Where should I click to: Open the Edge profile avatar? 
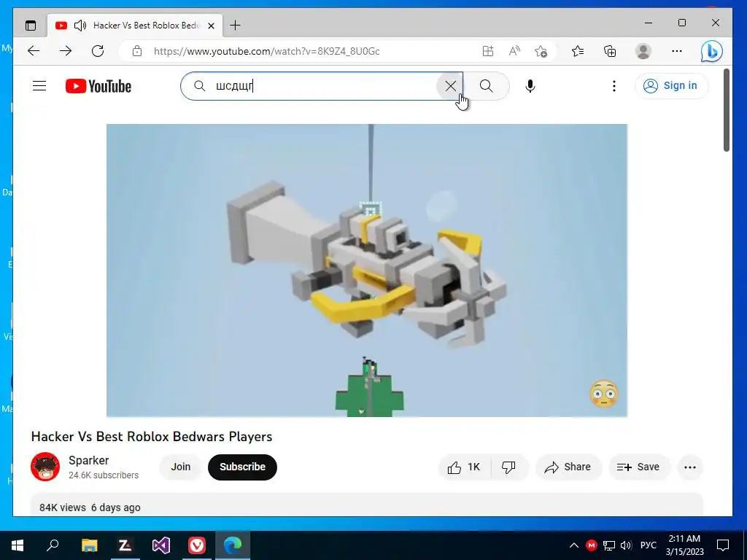pos(643,51)
